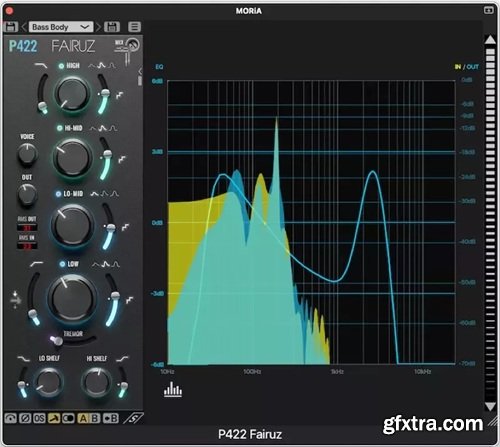
Task: Go to the previous preset arrow
Action: (24, 27)
